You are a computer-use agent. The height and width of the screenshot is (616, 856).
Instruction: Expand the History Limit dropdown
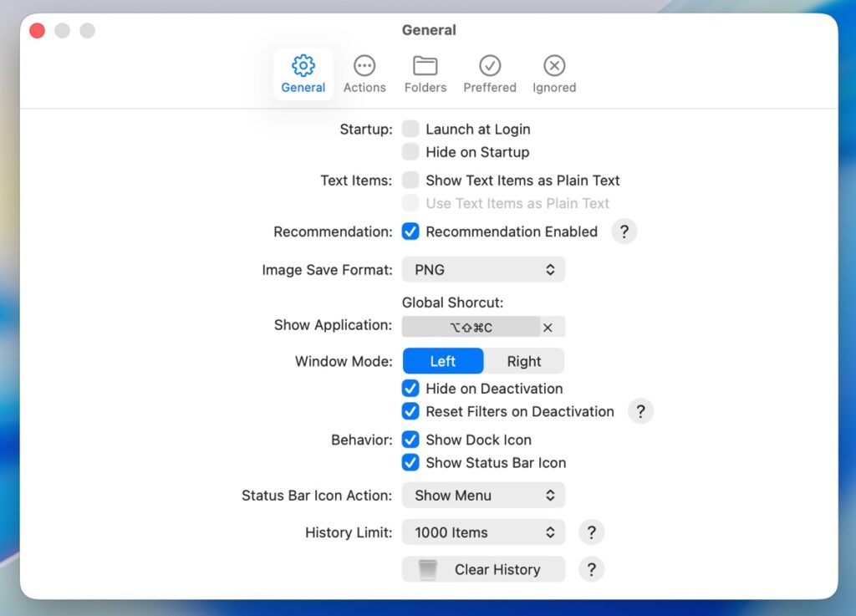pyautogui.click(x=483, y=532)
